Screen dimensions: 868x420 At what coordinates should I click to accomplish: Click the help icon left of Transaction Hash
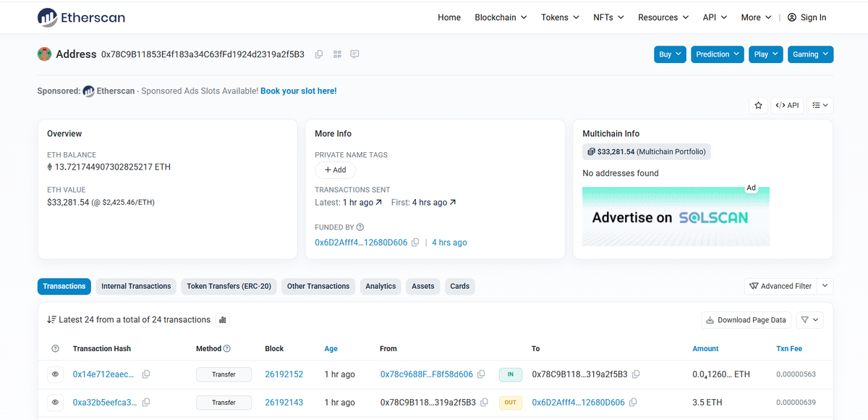point(55,349)
